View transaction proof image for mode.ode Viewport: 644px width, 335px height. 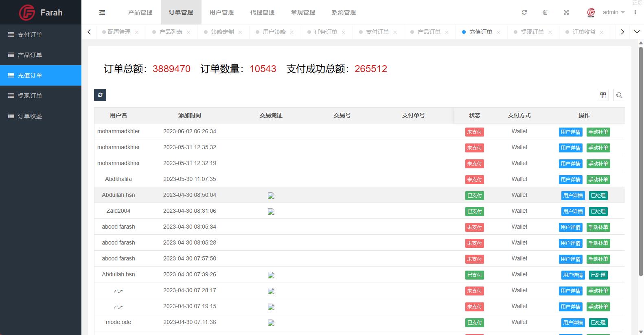[271, 323]
